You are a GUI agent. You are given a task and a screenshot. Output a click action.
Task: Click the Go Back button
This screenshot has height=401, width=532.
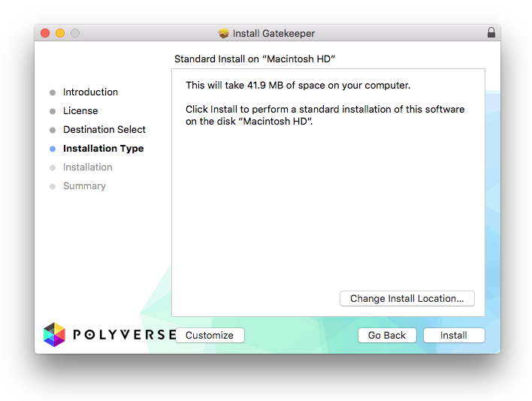387,335
